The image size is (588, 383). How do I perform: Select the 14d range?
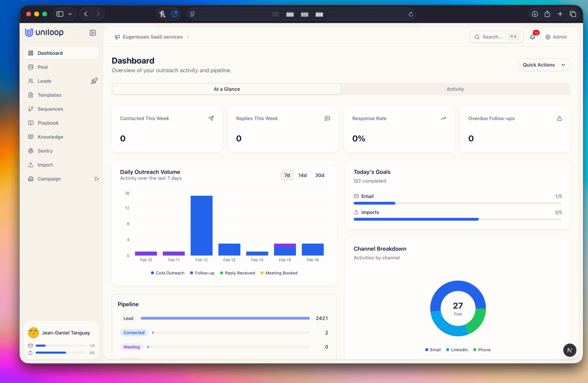[x=303, y=175]
